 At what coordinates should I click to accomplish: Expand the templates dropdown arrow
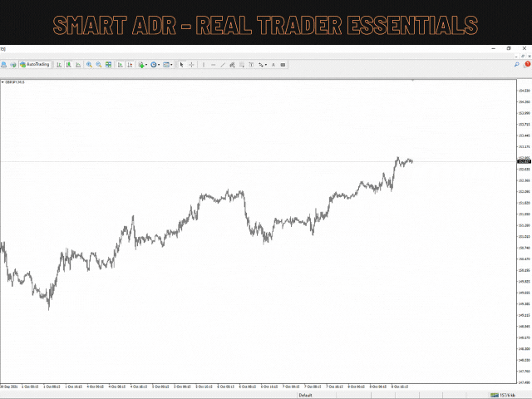tap(171, 65)
